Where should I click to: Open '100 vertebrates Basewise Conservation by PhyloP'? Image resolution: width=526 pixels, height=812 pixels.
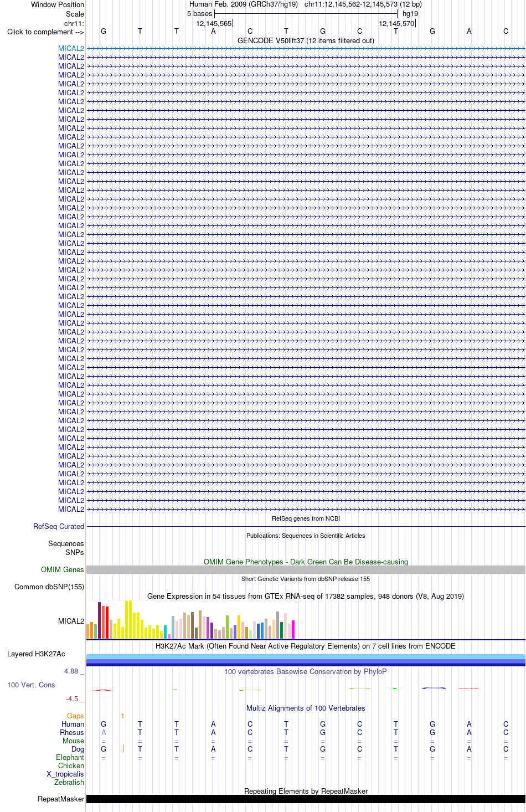click(x=306, y=671)
